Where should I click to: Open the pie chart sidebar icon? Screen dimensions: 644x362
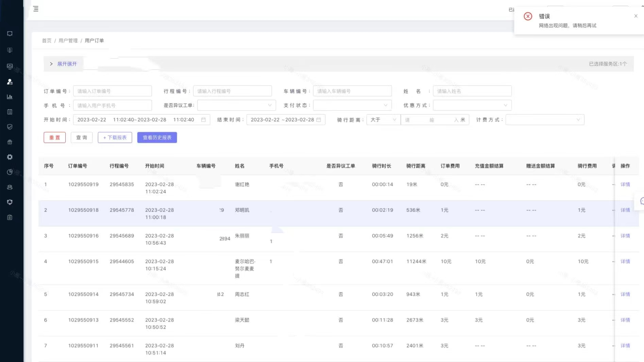point(10,172)
